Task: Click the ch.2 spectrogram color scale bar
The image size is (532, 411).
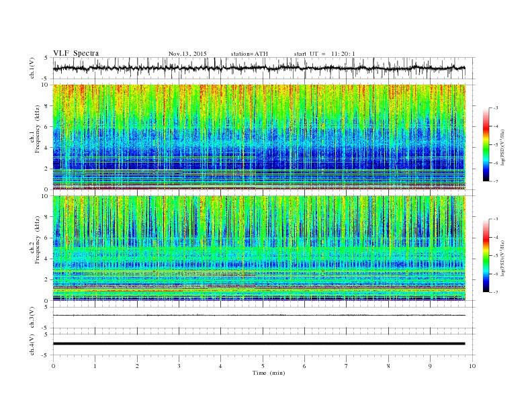Action: click(x=486, y=255)
